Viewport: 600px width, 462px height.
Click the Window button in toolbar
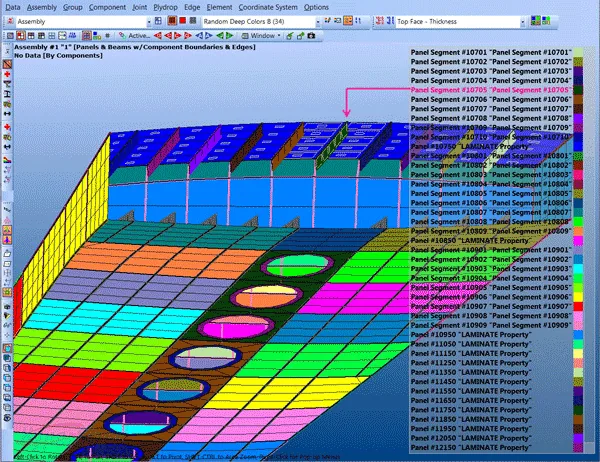[261, 36]
